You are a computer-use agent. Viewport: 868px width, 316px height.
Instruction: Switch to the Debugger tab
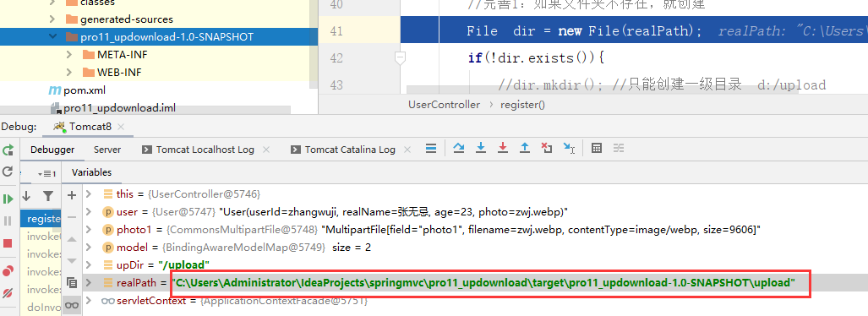point(52,150)
